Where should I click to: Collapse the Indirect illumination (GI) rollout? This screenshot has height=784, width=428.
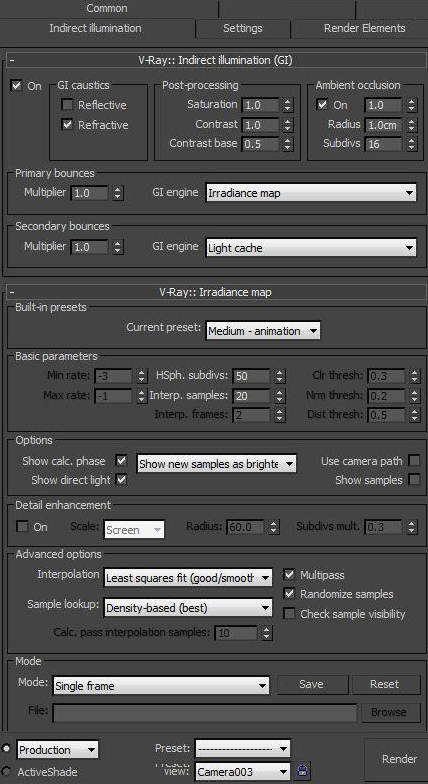click(12, 60)
